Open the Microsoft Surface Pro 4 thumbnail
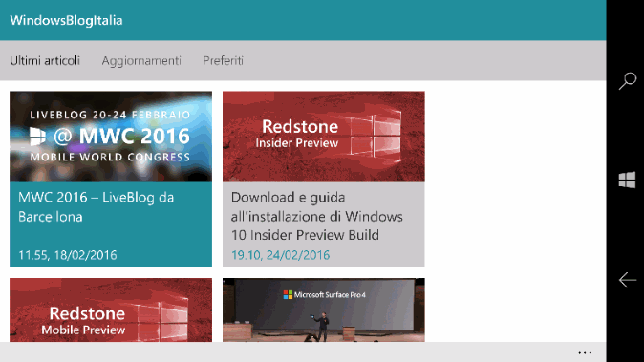Image resolution: width=644 pixels, height=362 pixels. click(324, 309)
